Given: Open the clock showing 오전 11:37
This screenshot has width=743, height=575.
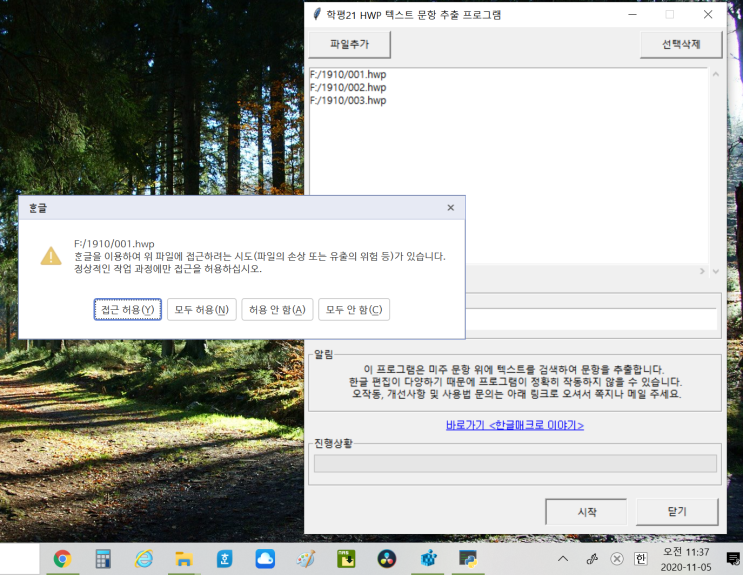Looking at the screenshot, I should point(686,559).
